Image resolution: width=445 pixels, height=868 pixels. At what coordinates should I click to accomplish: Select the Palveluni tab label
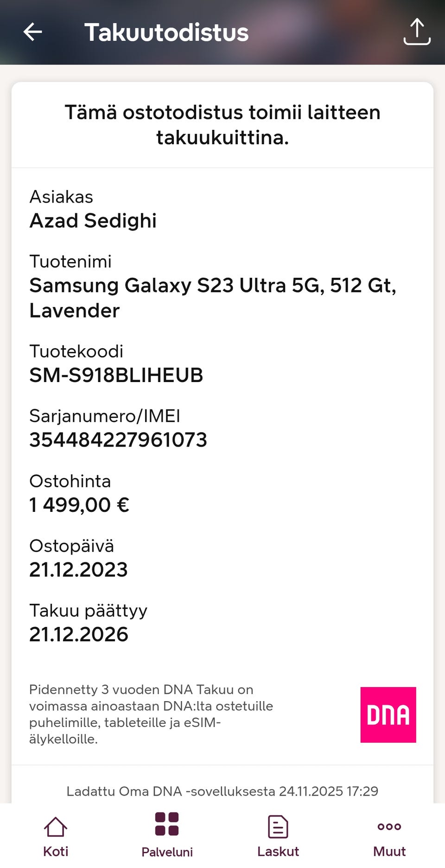point(167,852)
